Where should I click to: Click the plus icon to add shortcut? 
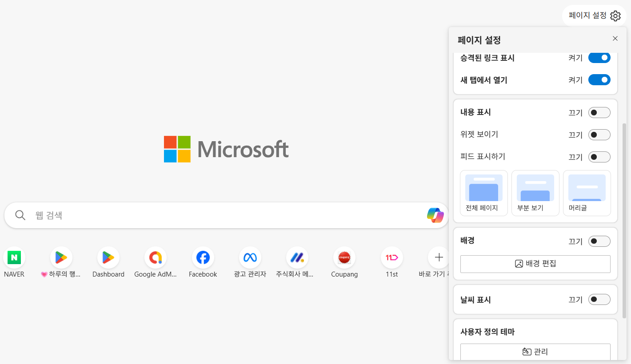coord(439,257)
